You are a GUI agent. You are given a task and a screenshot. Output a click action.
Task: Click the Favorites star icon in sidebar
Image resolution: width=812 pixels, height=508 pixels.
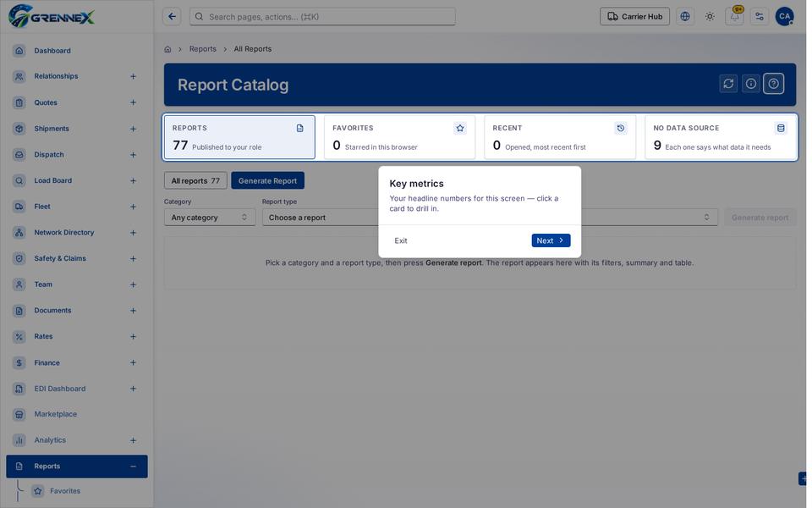click(38, 491)
